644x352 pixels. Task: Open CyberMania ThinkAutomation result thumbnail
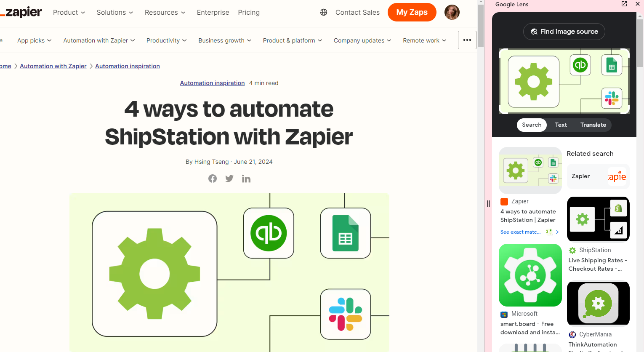point(598,304)
